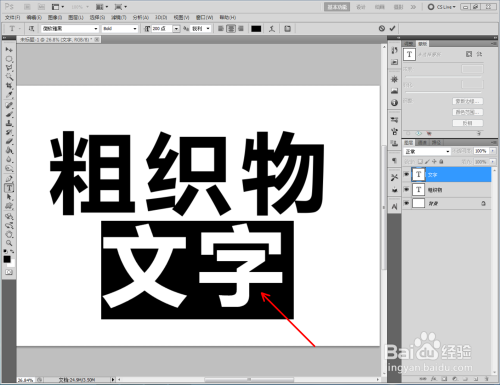The height and width of the screenshot is (385, 500).
Task: Open the font size dropdown arrow
Action: point(176,29)
